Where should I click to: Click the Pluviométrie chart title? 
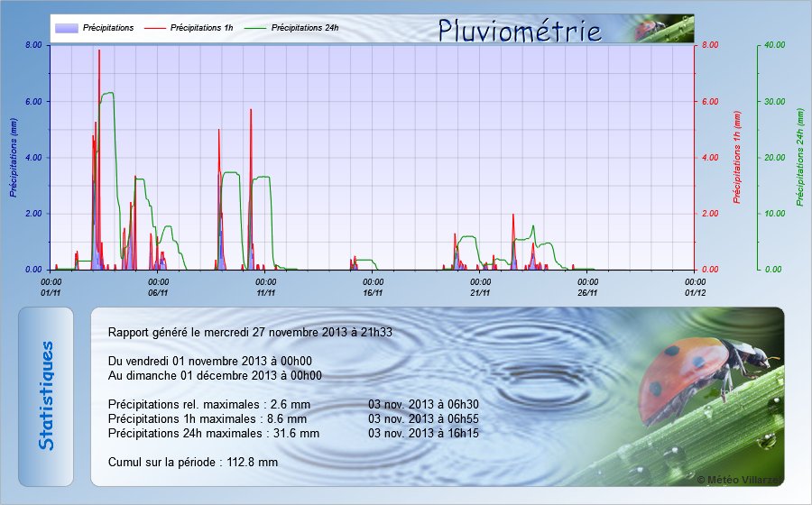[520, 31]
